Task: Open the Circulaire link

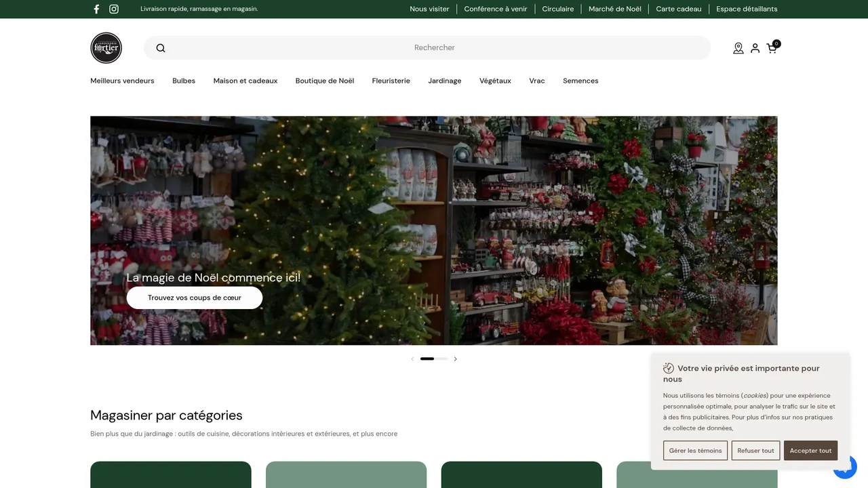Action: click(558, 9)
